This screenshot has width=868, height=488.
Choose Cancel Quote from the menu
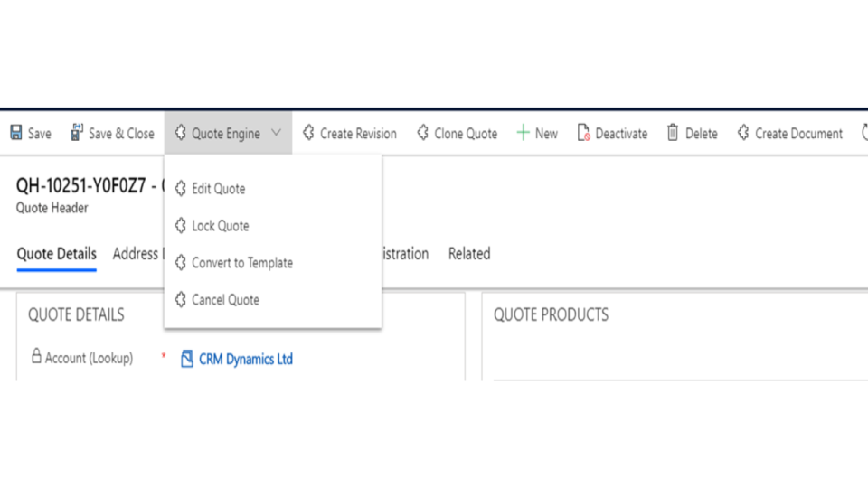[225, 300]
